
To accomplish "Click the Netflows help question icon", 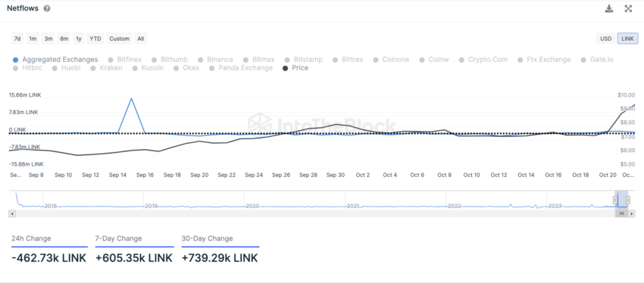I will (47, 8).
